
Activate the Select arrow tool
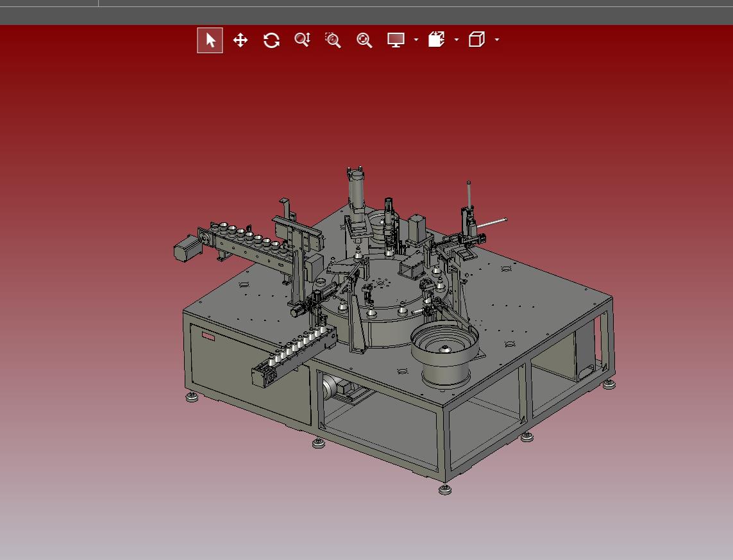point(210,40)
